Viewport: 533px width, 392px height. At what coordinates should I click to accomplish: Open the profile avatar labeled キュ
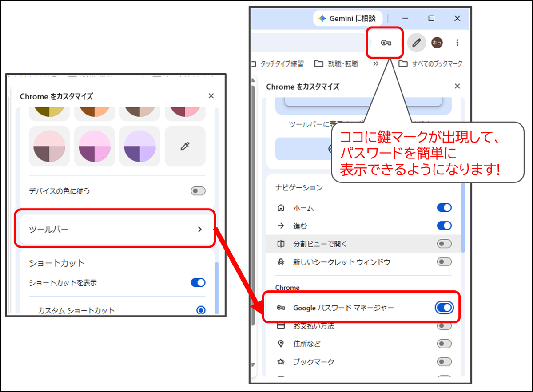point(437,43)
